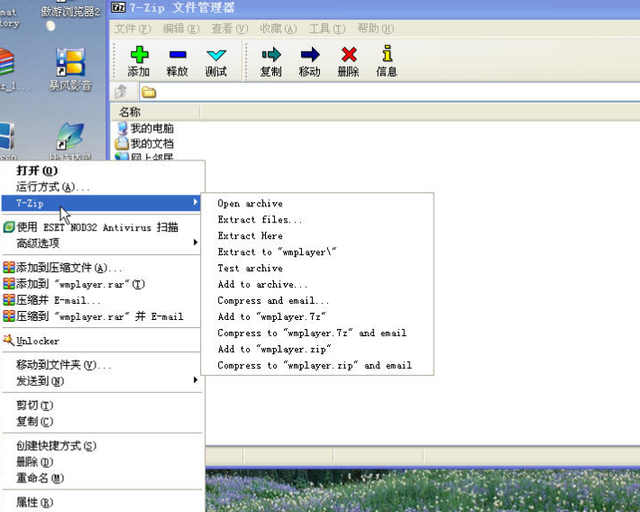This screenshot has height=512, width=640.
Task: Select Compress to "wmplayer.zip" and email
Action: 317,365
